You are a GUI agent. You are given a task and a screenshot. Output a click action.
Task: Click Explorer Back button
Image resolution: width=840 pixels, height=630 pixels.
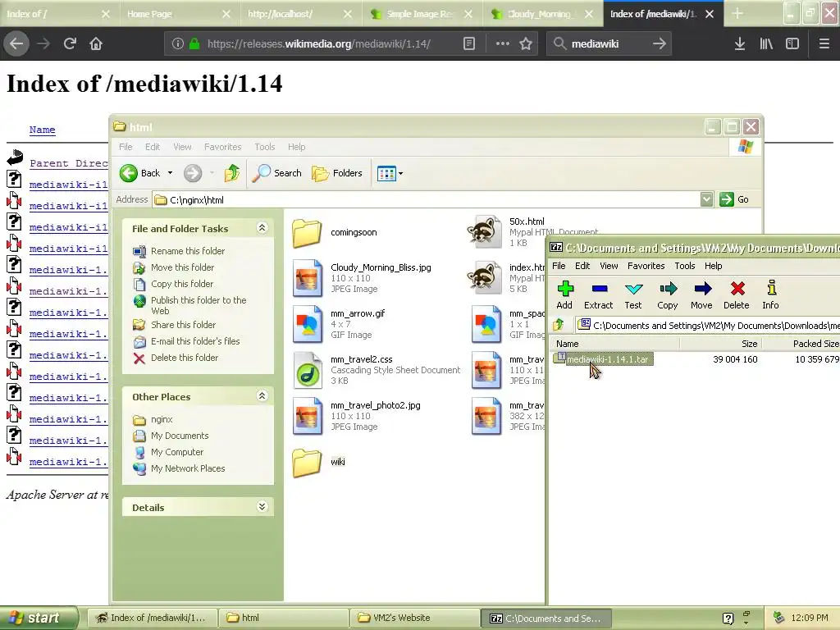[x=139, y=173]
